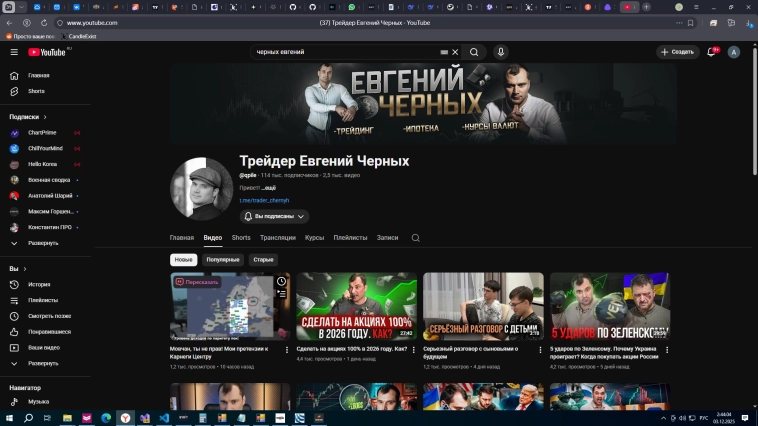Expand channel description via ...ещё

coord(269,188)
